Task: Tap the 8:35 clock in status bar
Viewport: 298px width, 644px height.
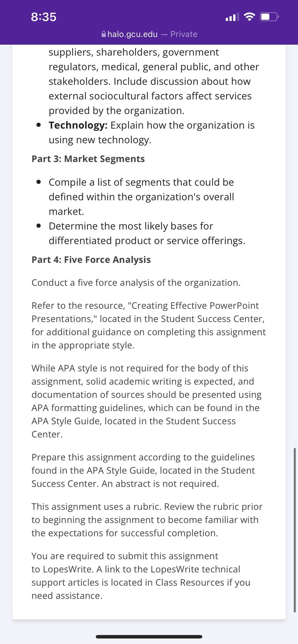Action: pos(44,17)
